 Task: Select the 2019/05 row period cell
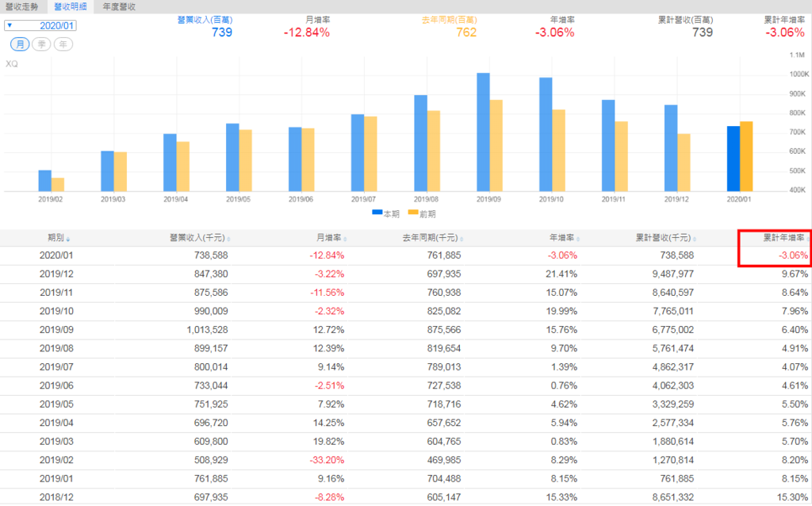[56, 404]
